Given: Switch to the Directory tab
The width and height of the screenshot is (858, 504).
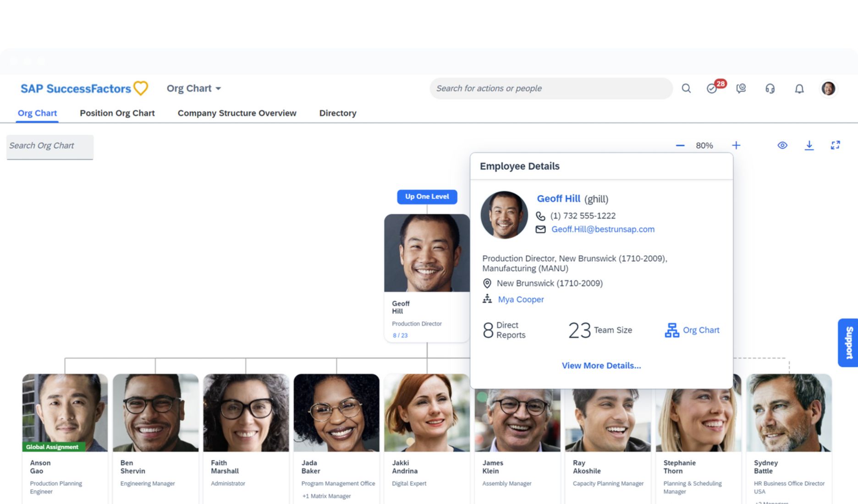Looking at the screenshot, I should click(x=338, y=113).
